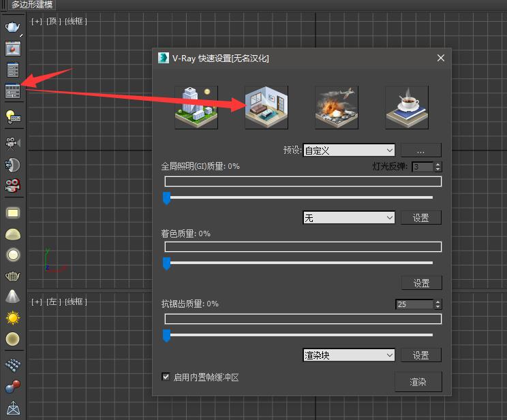
Task: Open the [顶] view menu label
Action: (x=53, y=21)
